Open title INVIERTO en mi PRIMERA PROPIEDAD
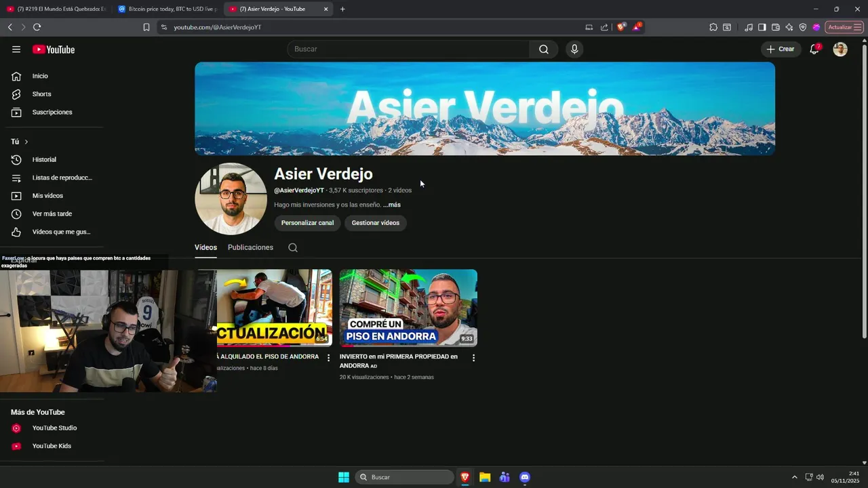 point(399,361)
